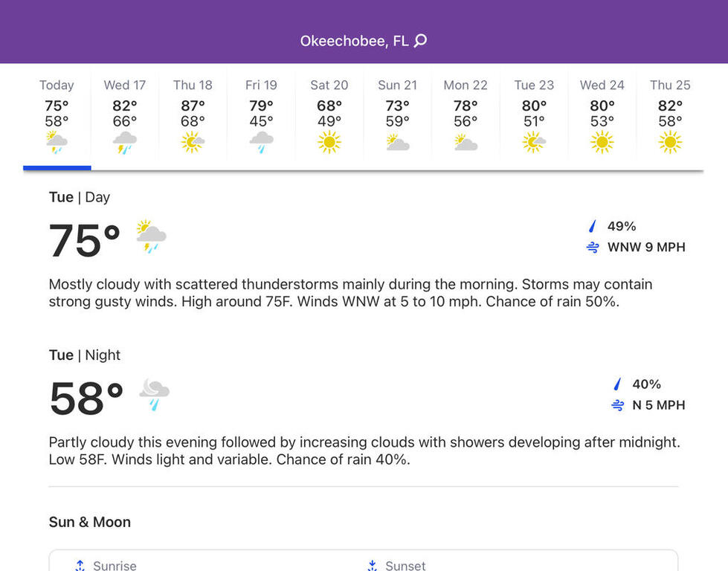Click the raindrop icon beside 40%
The height and width of the screenshot is (571, 728).
616,384
